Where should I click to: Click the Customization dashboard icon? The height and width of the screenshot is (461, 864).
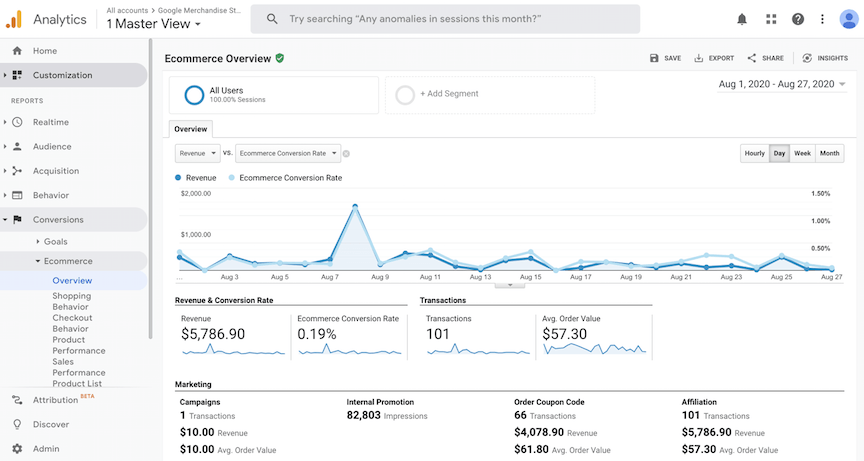pyautogui.click(x=17, y=75)
